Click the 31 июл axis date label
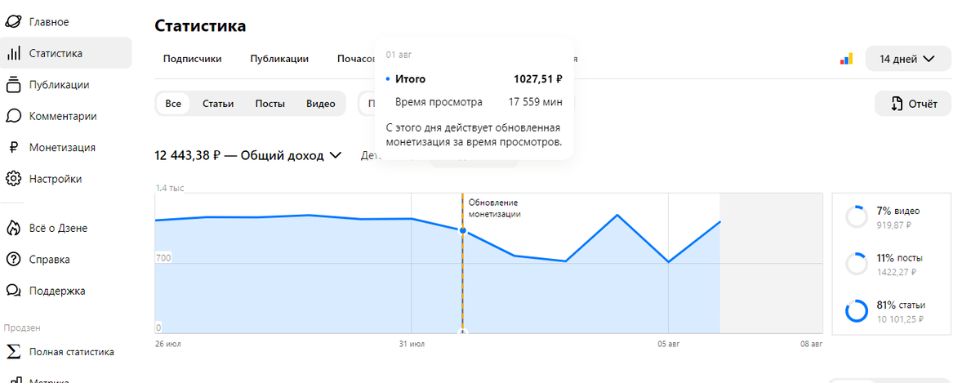Screen dimensions: 980x383 (411, 344)
